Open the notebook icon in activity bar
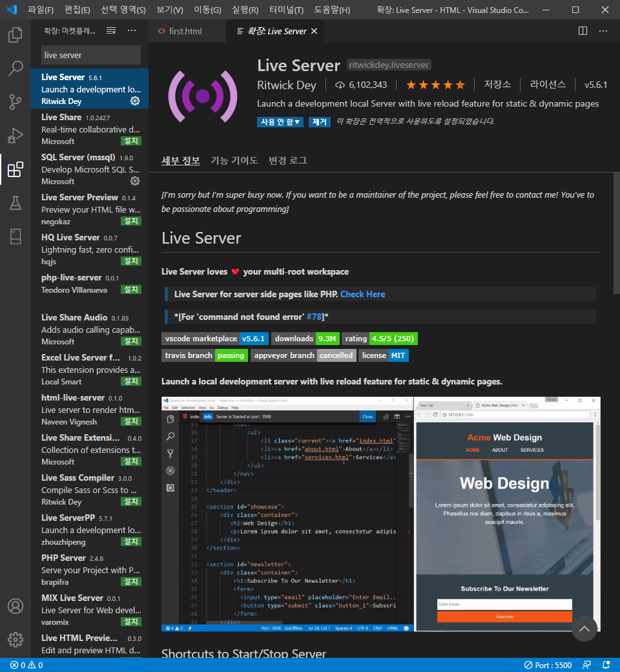 click(x=15, y=236)
